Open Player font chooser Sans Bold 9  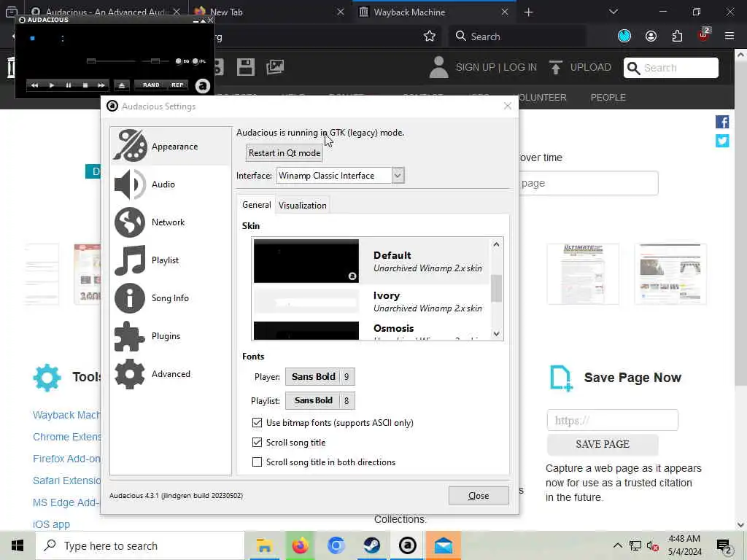(320, 377)
